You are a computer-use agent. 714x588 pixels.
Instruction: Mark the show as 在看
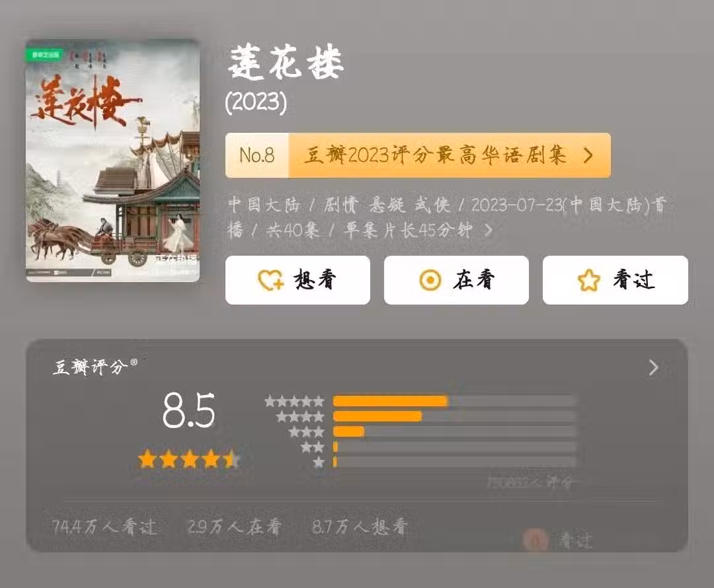pyautogui.click(x=456, y=280)
